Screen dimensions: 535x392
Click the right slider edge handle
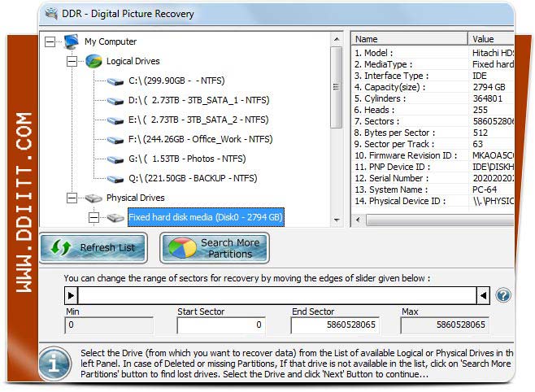click(x=483, y=295)
